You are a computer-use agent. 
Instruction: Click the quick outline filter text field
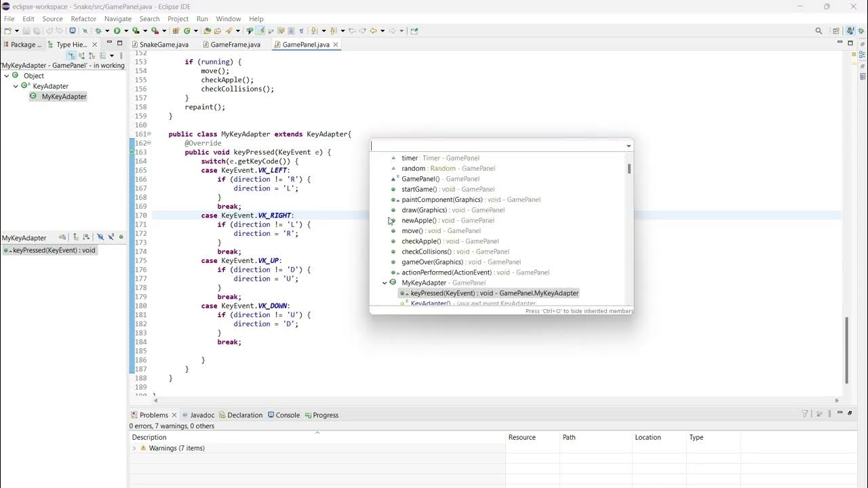(x=497, y=146)
